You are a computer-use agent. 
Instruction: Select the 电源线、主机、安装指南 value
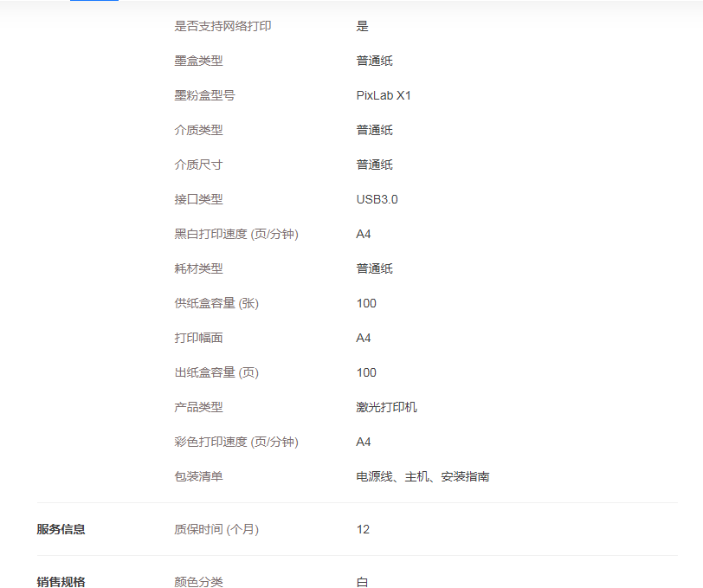click(422, 476)
